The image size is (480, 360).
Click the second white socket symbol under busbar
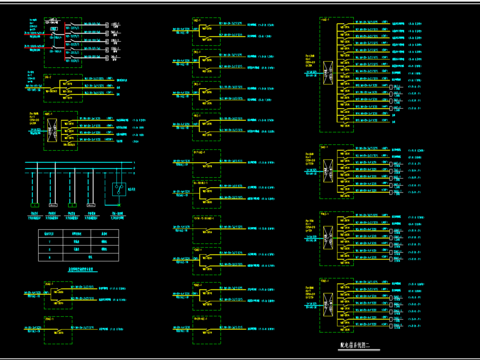[x=91, y=205]
